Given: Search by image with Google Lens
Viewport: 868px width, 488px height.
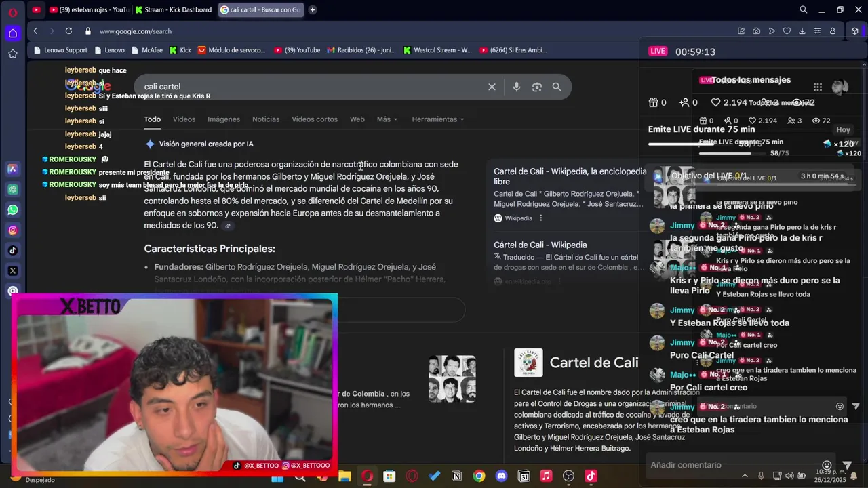Looking at the screenshot, I should pyautogui.click(x=537, y=87).
